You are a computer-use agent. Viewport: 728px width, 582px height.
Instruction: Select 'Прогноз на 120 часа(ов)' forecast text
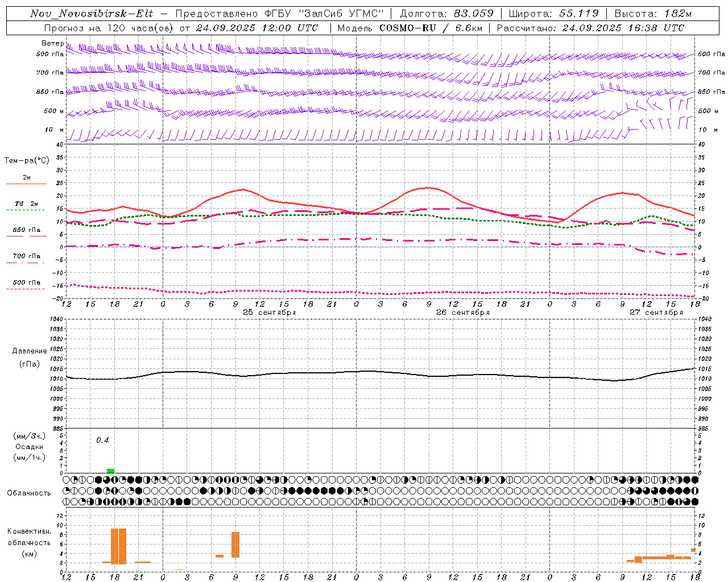[x=109, y=28]
